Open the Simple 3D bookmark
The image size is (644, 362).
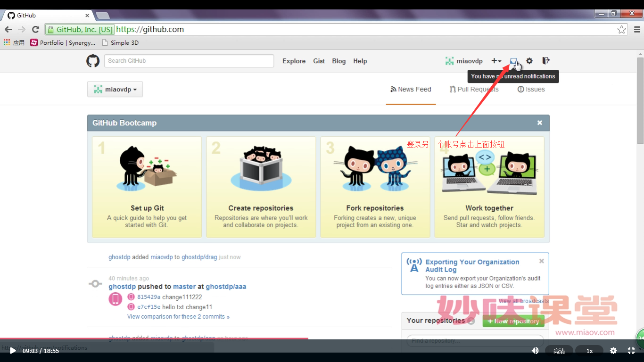(x=120, y=42)
